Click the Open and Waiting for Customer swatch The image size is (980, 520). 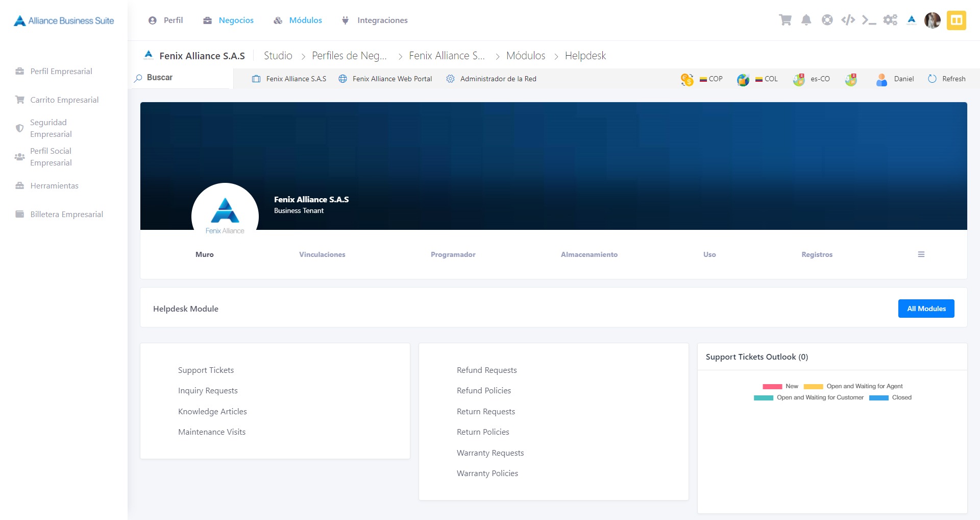pos(763,398)
